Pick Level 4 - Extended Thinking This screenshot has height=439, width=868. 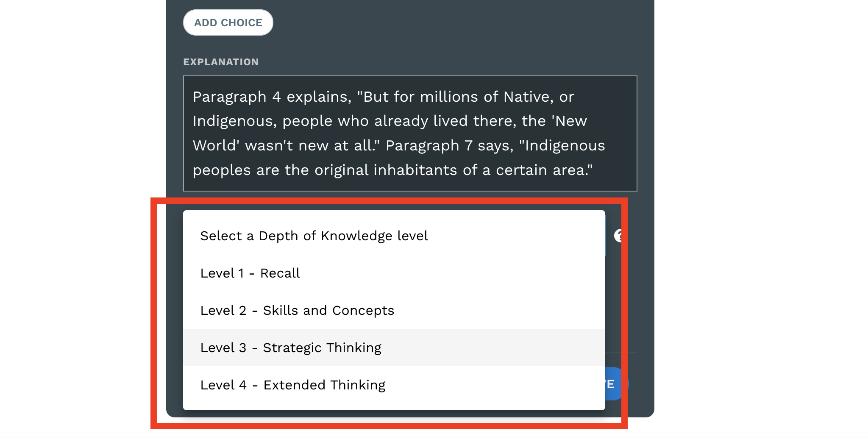pos(394,385)
